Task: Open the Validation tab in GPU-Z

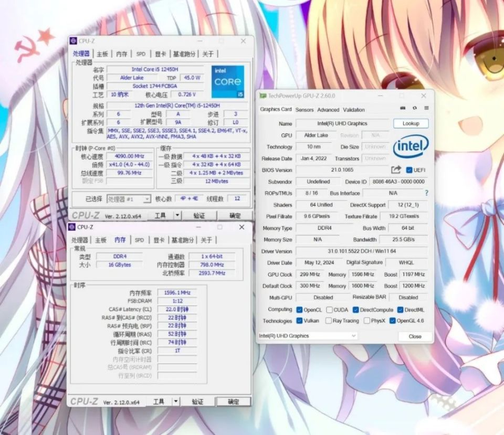Action: click(354, 110)
